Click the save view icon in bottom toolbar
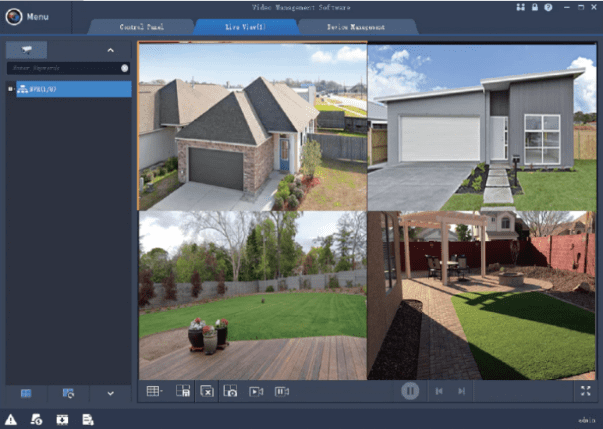The width and height of the screenshot is (603, 429). point(182,392)
